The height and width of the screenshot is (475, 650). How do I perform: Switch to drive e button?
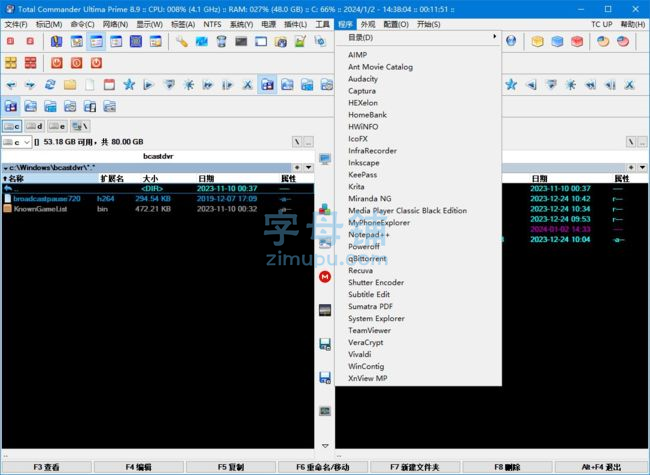pos(57,126)
